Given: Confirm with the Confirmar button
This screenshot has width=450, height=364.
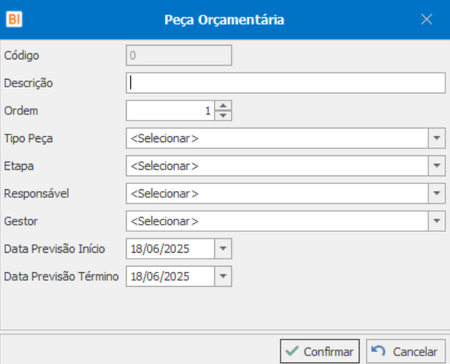Looking at the screenshot, I should 320,351.
